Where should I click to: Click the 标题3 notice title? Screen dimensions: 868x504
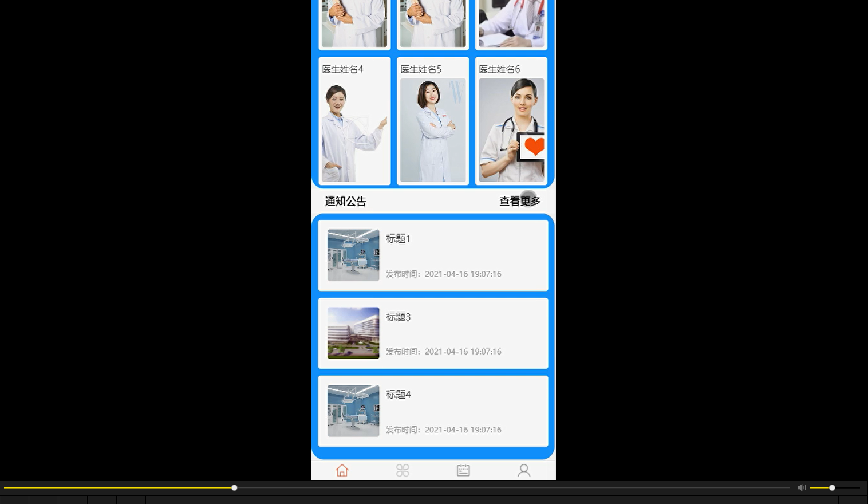(x=398, y=317)
